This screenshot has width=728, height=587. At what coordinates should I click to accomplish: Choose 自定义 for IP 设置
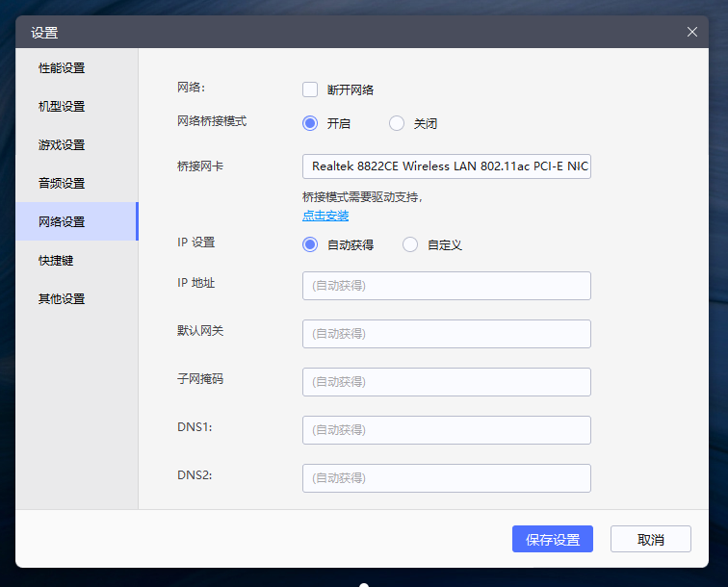click(410, 244)
